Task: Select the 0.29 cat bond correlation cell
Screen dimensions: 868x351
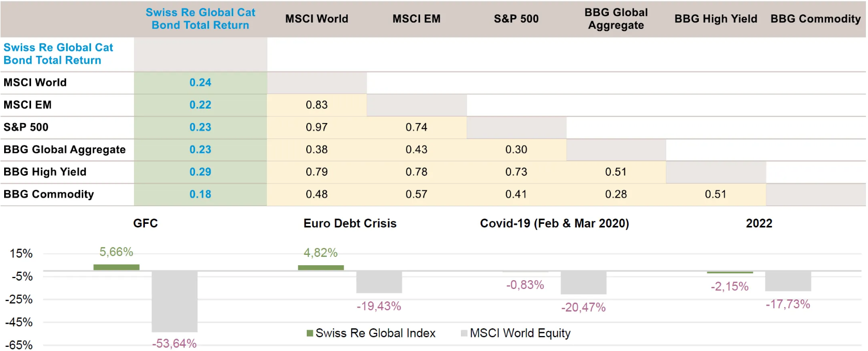Action: click(200, 172)
